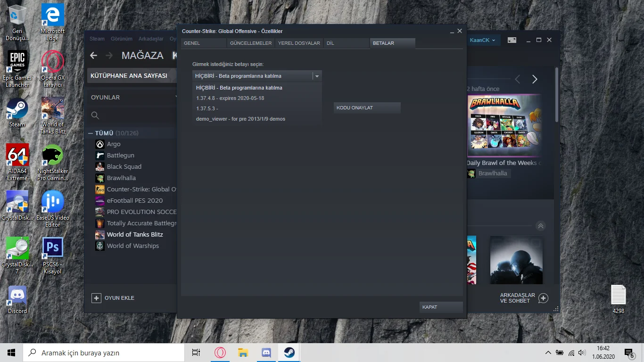Select the PSCS6 Kısayol Photoshop shortcut
644x362 pixels.
click(x=53, y=256)
